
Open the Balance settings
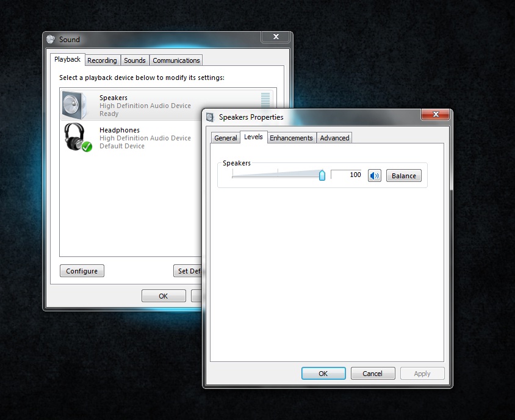[x=404, y=176]
